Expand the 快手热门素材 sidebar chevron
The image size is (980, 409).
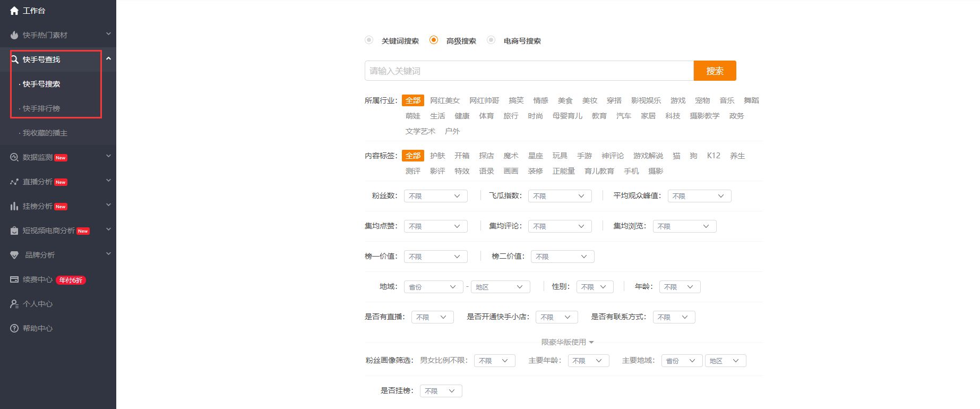[108, 34]
